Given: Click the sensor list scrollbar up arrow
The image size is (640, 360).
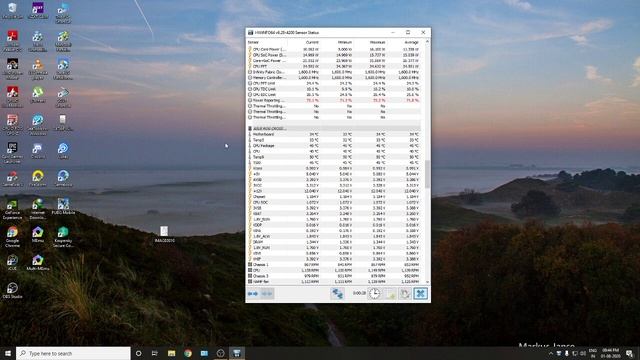Looking at the screenshot, I should [427, 42].
